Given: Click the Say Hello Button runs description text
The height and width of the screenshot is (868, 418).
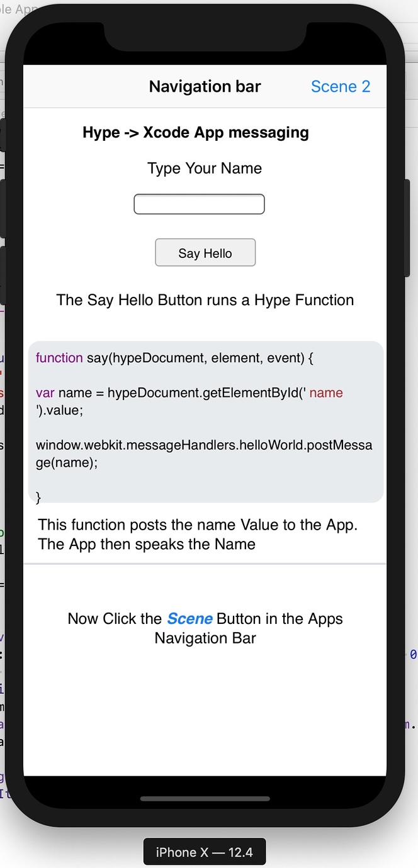Looking at the screenshot, I should [205, 300].
